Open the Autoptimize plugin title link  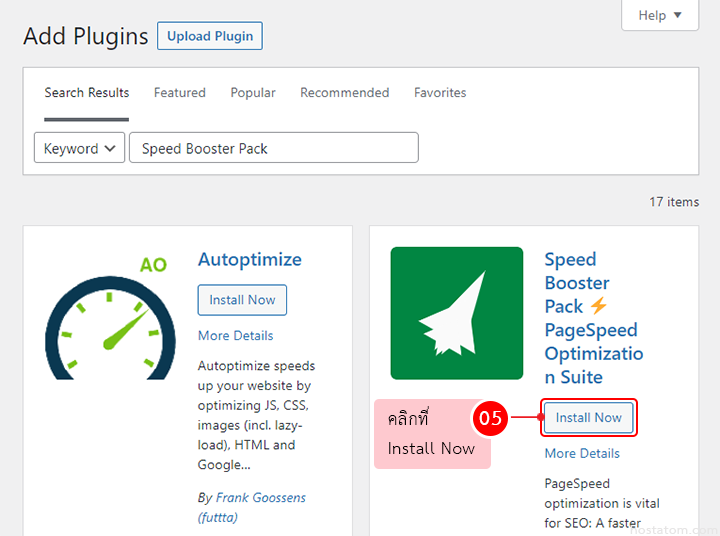pyautogui.click(x=250, y=260)
